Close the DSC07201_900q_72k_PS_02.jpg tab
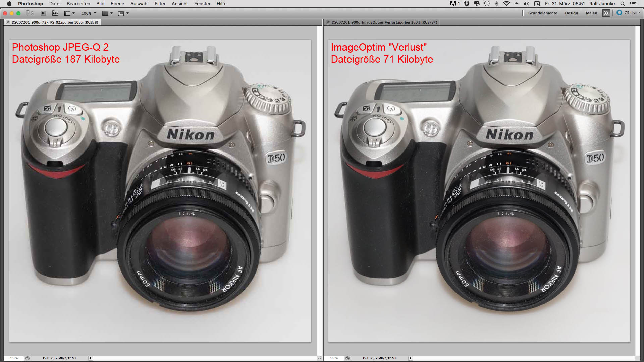This screenshot has width=644, height=362. coord(8,22)
